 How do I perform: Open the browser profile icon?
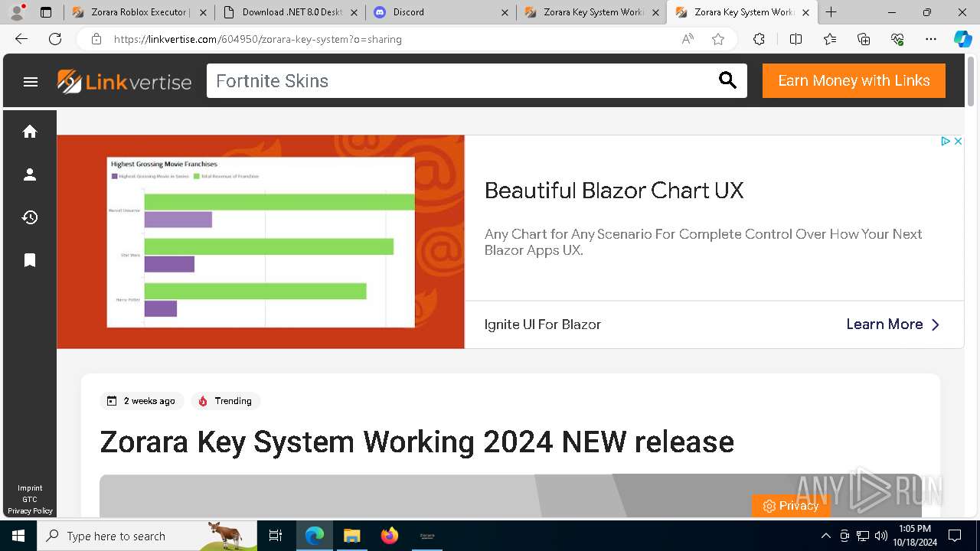click(x=17, y=12)
